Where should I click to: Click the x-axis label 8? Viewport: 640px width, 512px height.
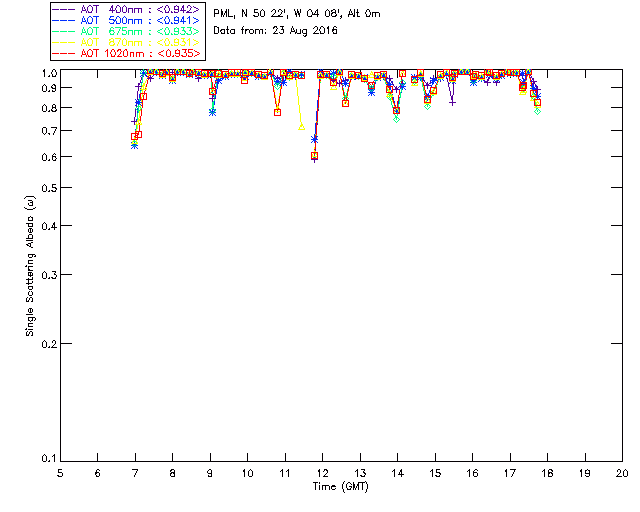[173, 473]
